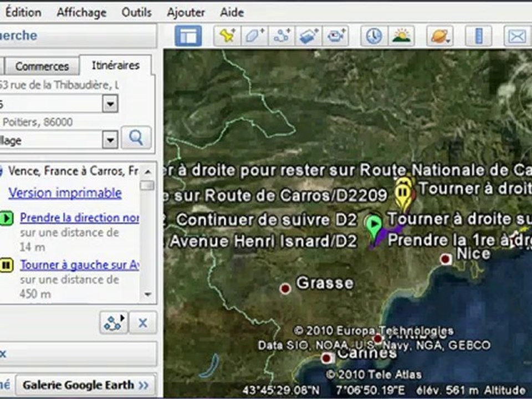This screenshot has width=532, height=399.
Task: Open the Prendre la direction nord step
Action: (79, 218)
